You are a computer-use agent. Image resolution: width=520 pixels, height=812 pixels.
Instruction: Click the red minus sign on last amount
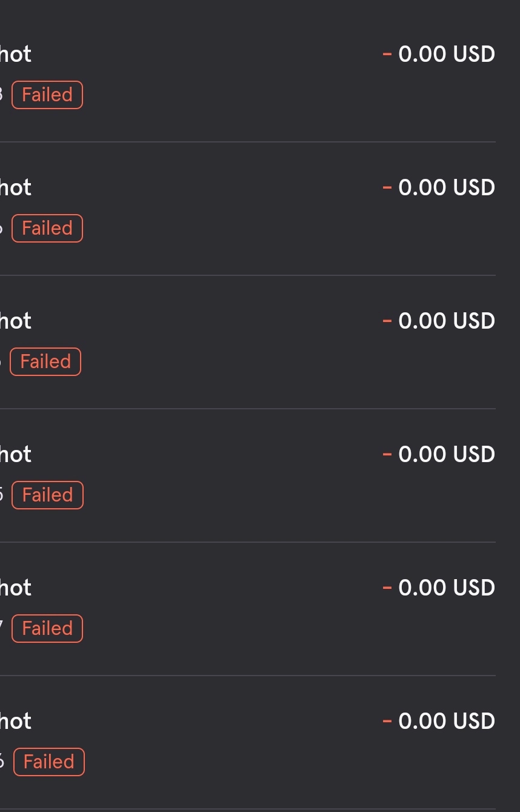387,722
